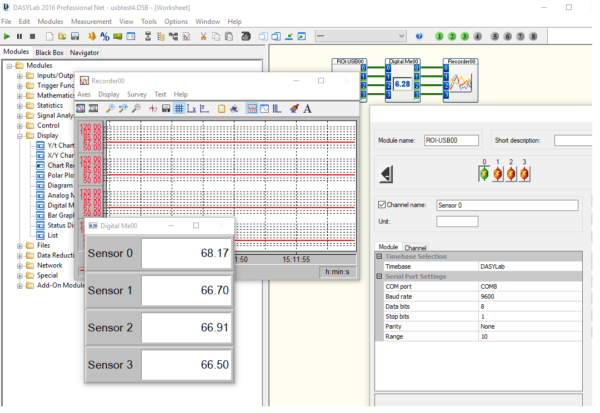
Task: Paste from clipboard in main toolbar
Action: [x=229, y=36]
